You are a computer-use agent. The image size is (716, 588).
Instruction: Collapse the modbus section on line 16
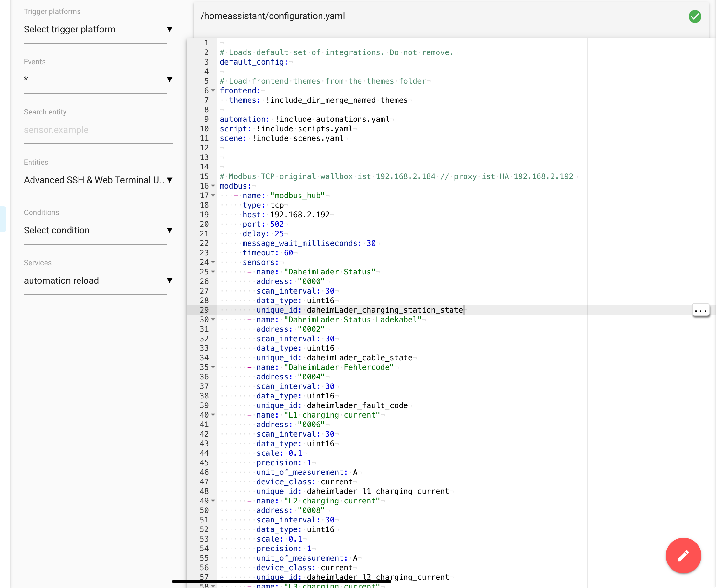(213, 186)
